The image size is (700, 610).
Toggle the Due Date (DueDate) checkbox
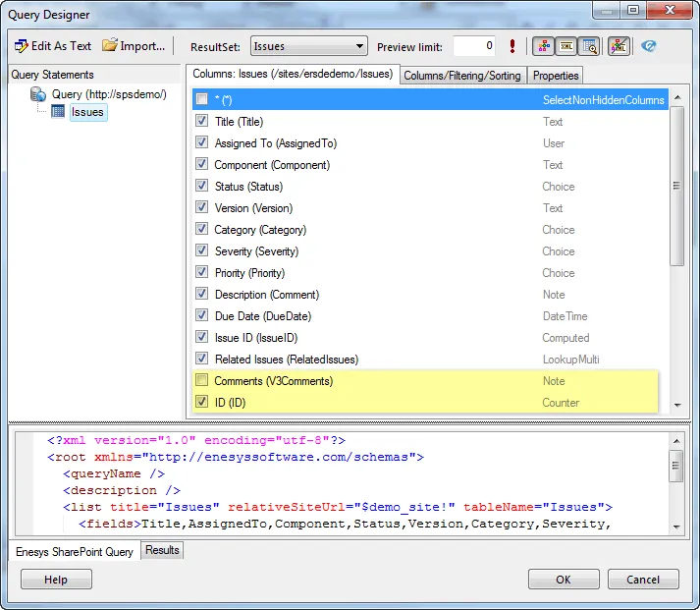pyautogui.click(x=201, y=316)
